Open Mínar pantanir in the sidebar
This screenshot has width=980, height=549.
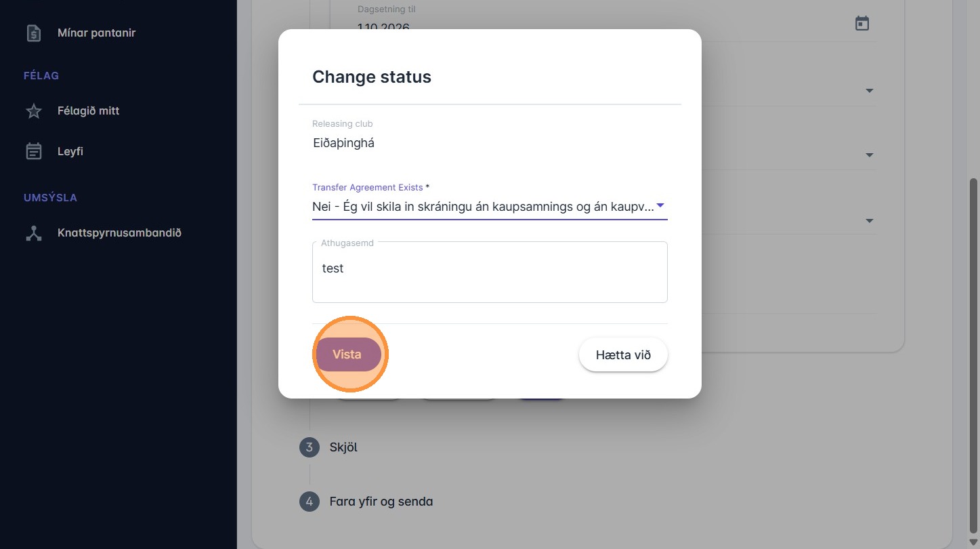[97, 33]
